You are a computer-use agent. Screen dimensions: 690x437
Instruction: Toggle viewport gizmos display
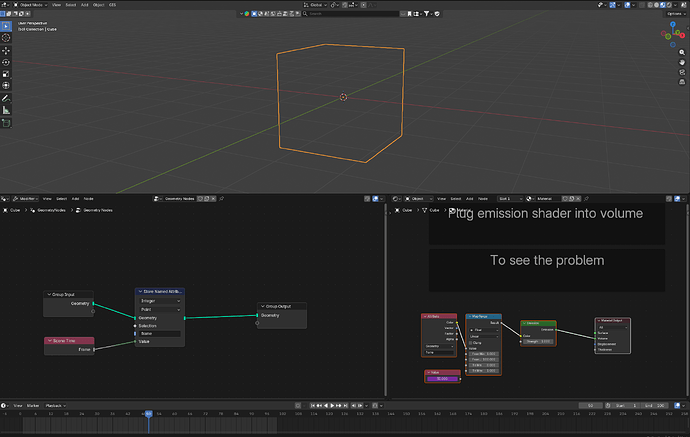[613, 5]
